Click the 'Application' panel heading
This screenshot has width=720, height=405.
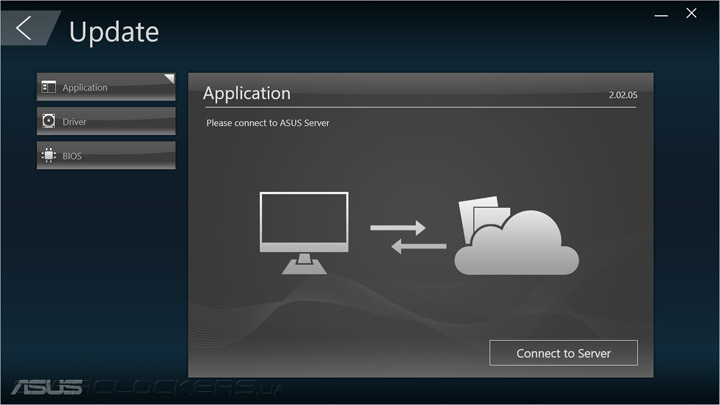tap(247, 93)
